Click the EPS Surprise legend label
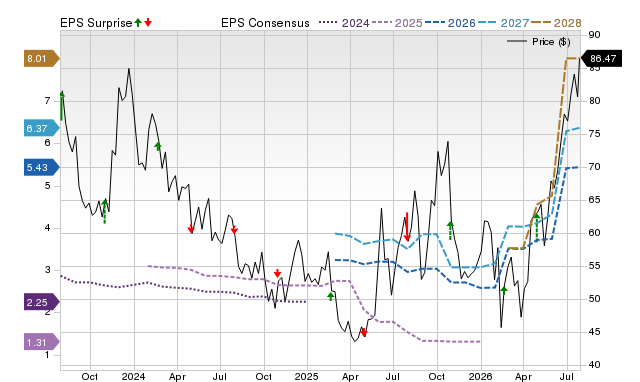This screenshot has height=382, width=640. click(x=96, y=23)
